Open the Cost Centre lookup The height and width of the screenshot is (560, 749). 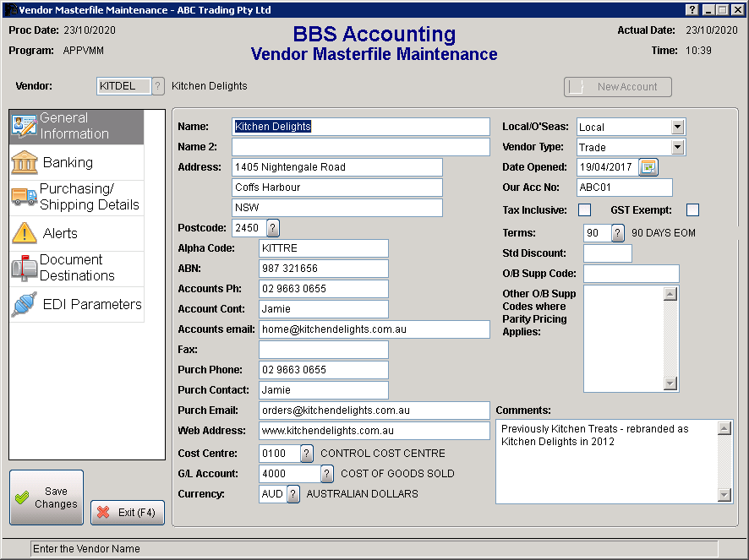pyautogui.click(x=307, y=454)
